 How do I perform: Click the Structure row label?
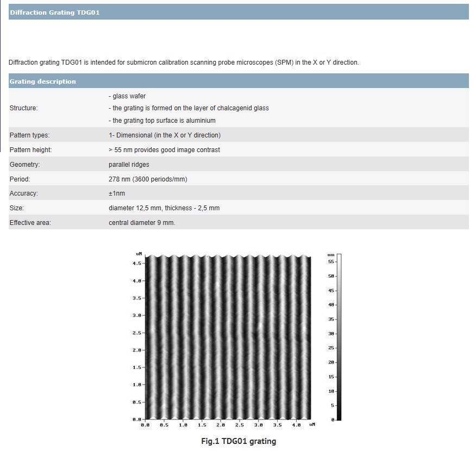point(24,108)
